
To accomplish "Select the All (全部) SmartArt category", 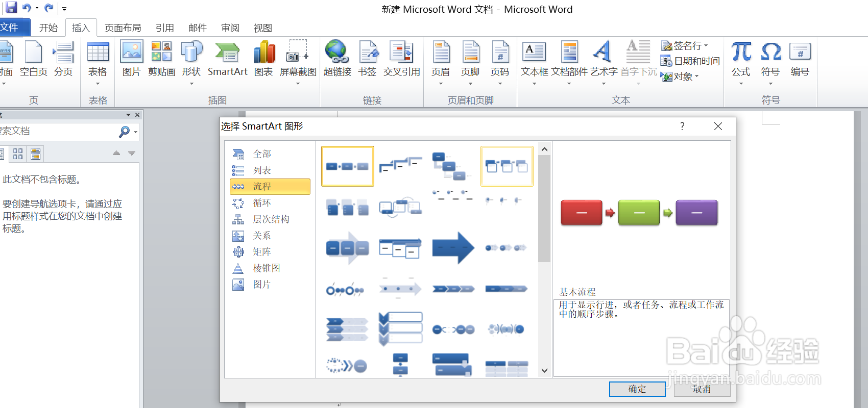I will [x=270, y=154].
